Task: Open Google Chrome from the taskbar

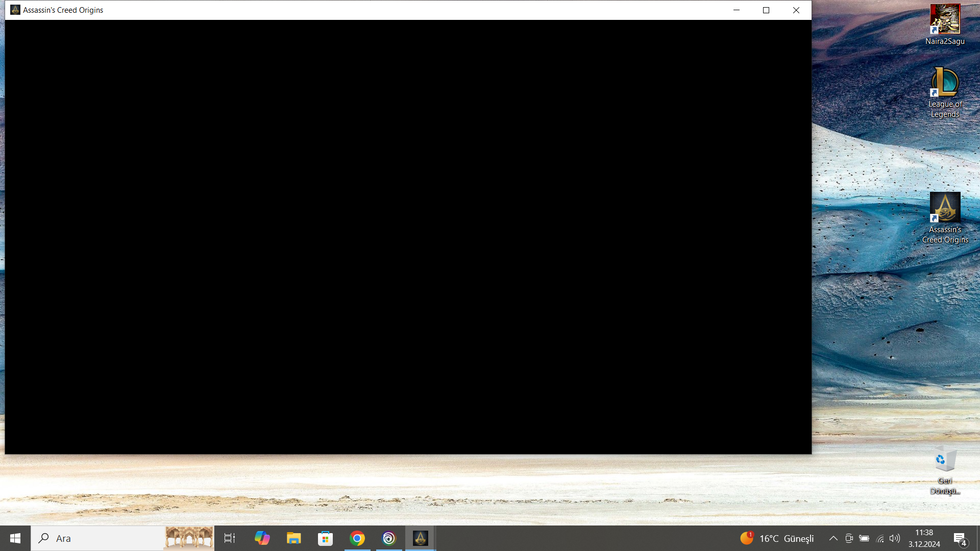Action: (357, 538)
